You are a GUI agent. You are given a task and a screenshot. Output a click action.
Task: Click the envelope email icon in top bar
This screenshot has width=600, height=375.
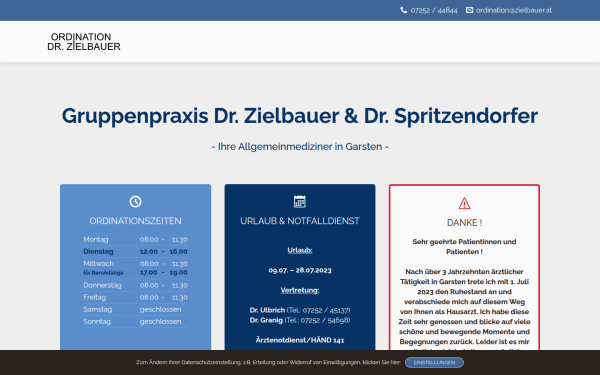tap(470, 10)
